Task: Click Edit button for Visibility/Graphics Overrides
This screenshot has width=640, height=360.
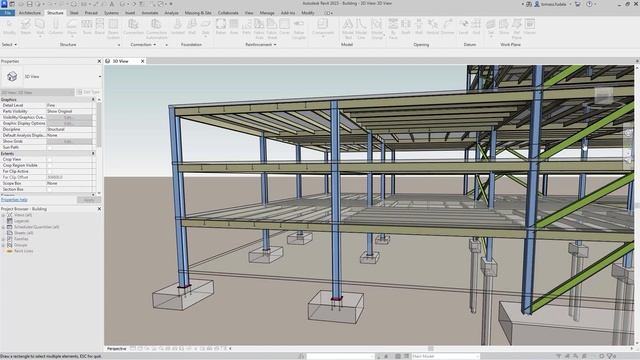Action: click(x=69, y=117)
